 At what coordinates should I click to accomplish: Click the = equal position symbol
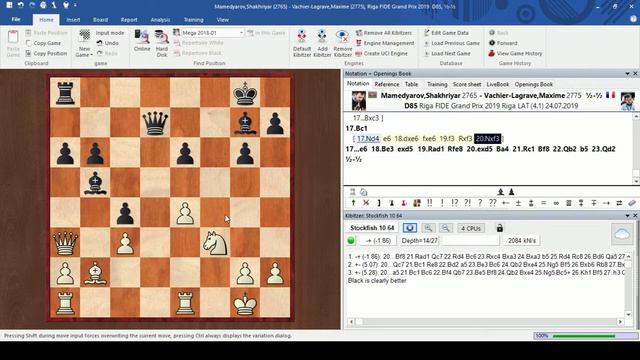tap(543, 203)
